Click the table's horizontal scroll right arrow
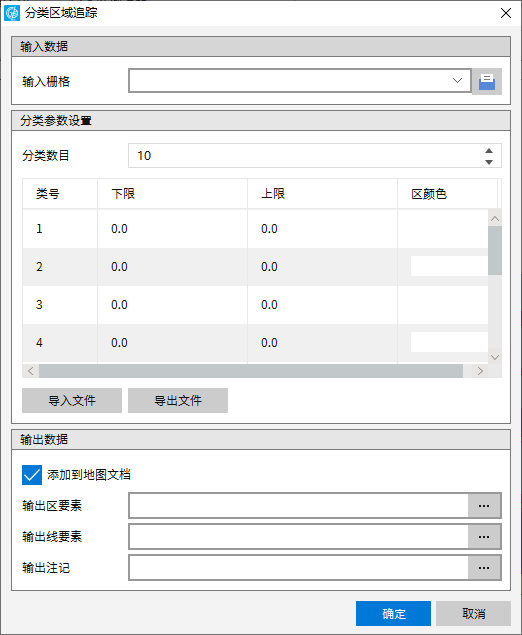This screenshot has height=635, width=522. coord(480,371)
